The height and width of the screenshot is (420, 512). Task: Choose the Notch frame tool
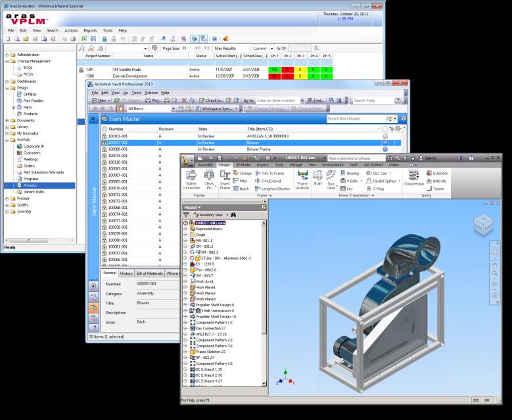pos(241,189)
